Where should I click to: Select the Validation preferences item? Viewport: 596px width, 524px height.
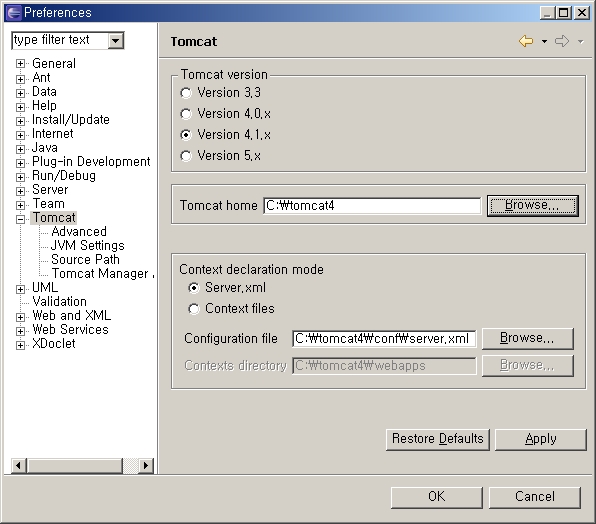59,302
